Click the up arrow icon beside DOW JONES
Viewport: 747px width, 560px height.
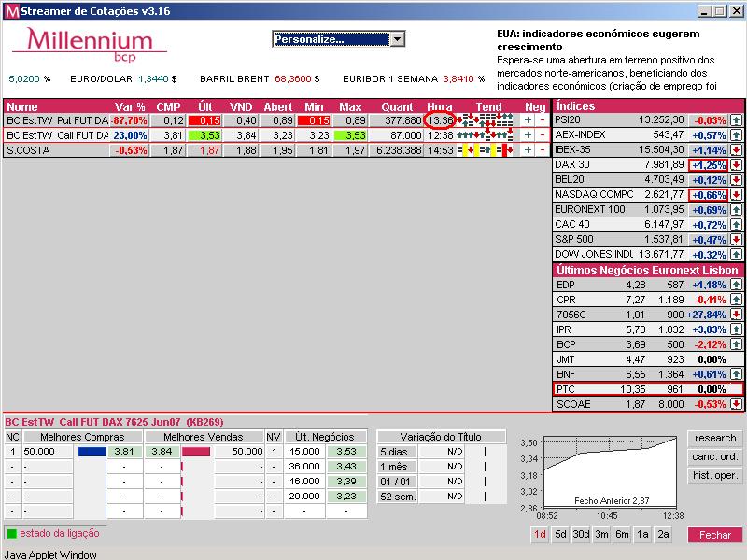tap(736, 254)
